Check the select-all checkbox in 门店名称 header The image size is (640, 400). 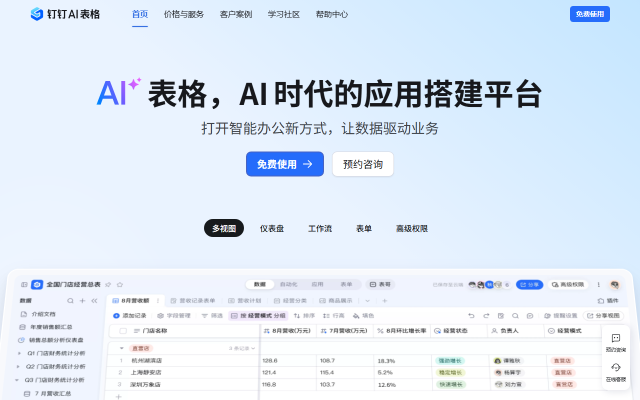click(123, 331)
